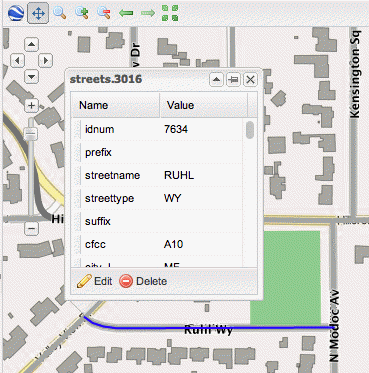
Task: Delete the streets.3016 feature
Action: click(143, 281)
